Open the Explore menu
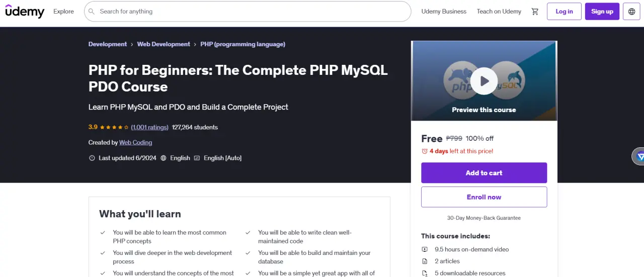This screenshot has height=277, width=644. [x=63, y=12]
